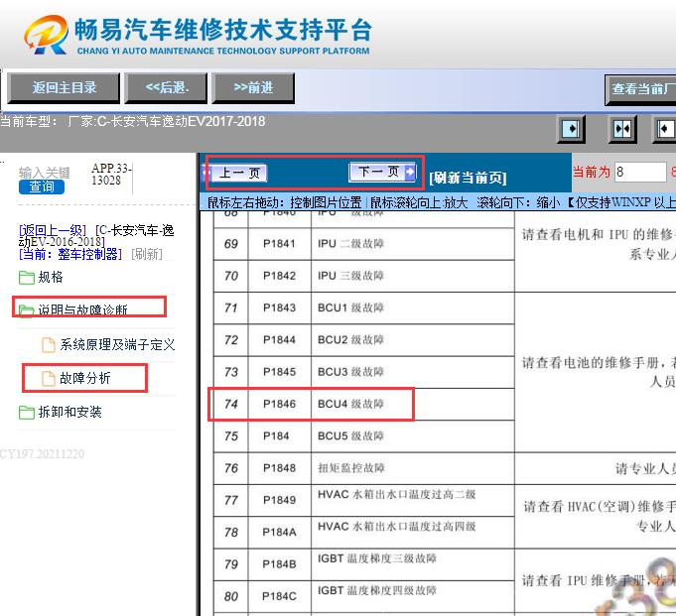
Task: Select fault code P184C cell
Action: click(x=279, y=596)
